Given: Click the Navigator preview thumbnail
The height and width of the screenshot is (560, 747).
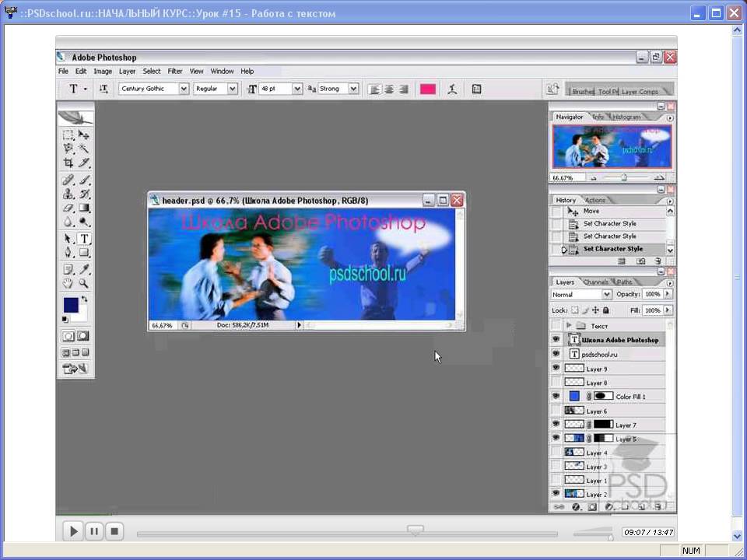Looking at the screenshot, I should click(x=612, y=147).
